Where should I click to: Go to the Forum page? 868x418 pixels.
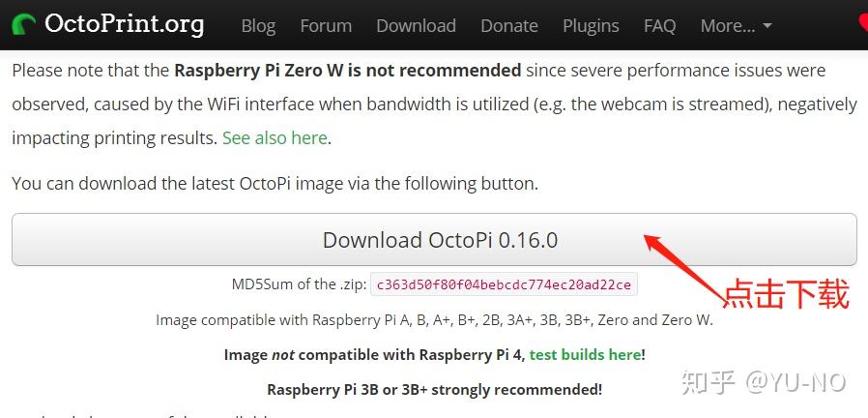[326, 26]
